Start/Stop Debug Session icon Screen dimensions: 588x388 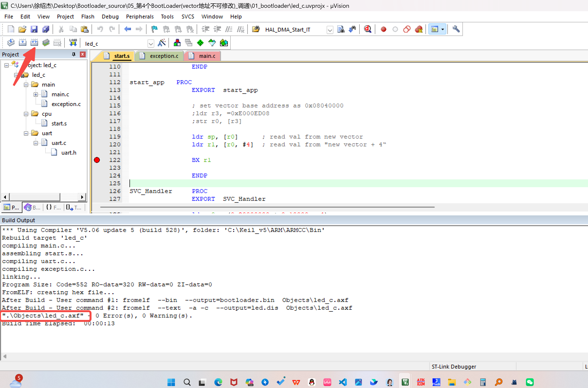(367, 29)
